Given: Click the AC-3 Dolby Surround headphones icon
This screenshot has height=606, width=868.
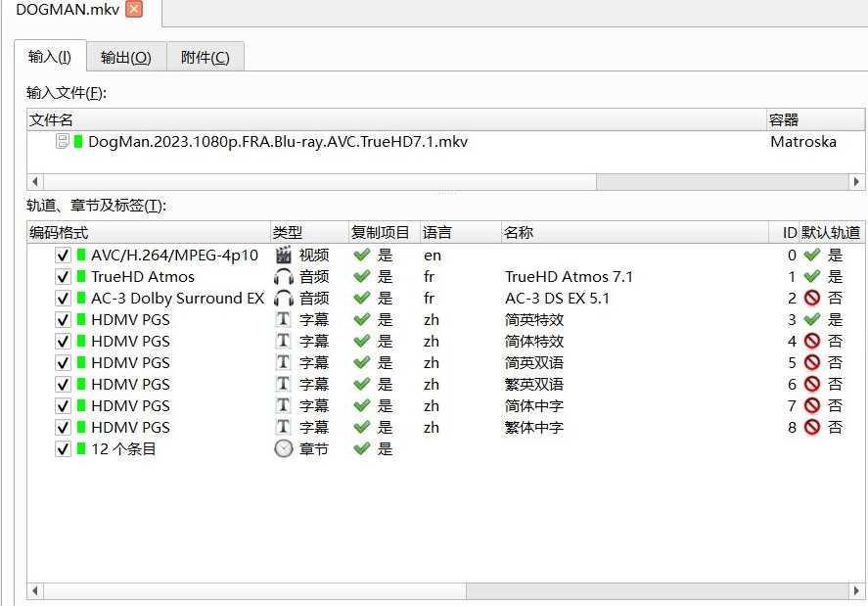Looking at the screenshot, I should click(284, 299).
